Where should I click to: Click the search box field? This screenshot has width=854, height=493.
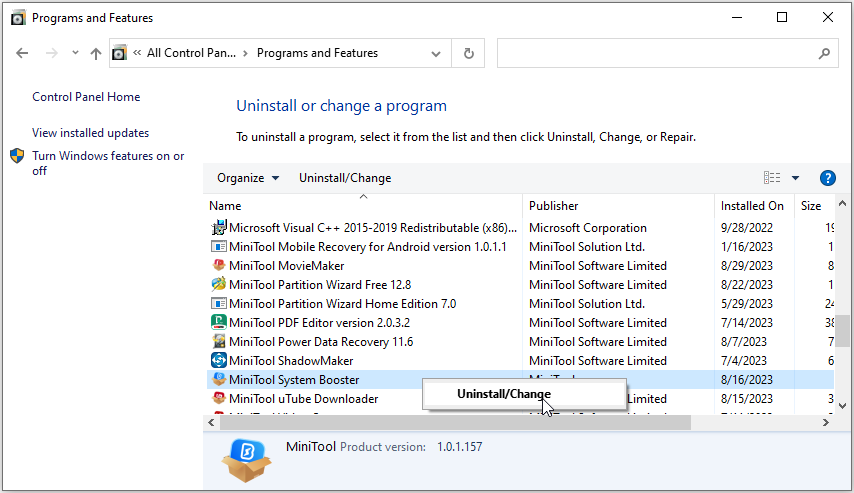pyautogui.click(x=667, y=53)
